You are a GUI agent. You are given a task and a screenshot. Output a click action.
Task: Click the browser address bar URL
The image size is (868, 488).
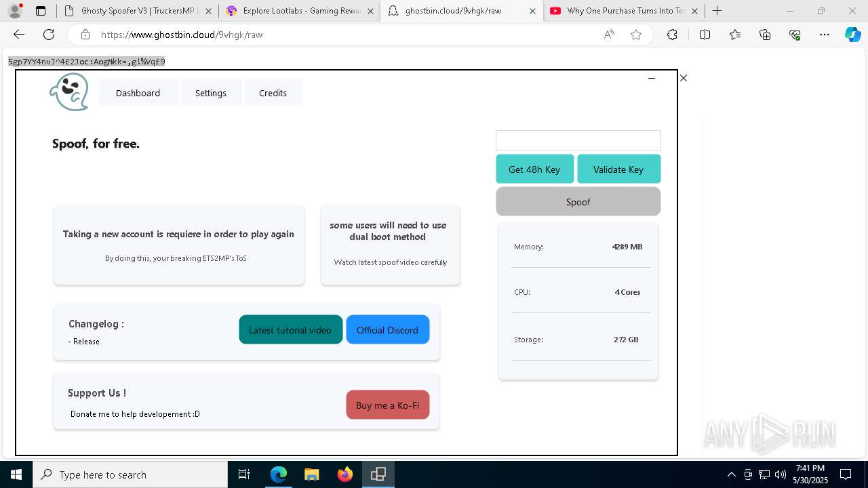[182, 35]
